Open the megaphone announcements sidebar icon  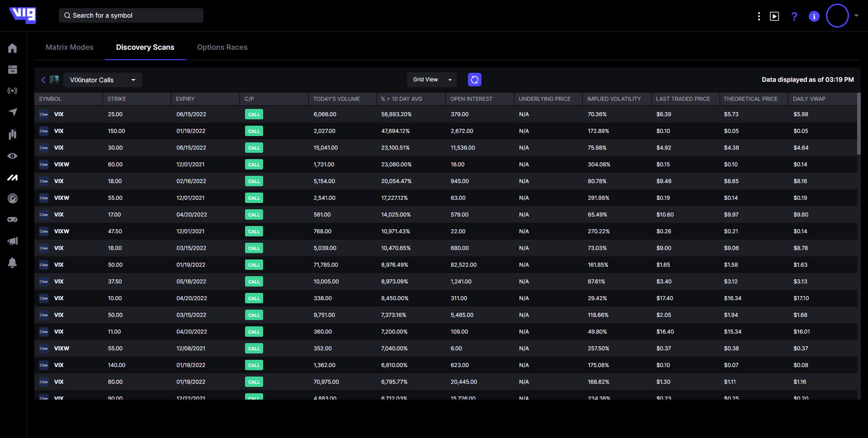13,241
